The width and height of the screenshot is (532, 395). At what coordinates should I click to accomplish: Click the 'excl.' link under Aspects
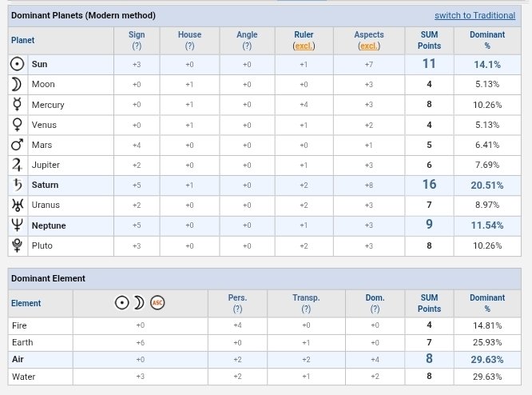[x=369, y=46]
